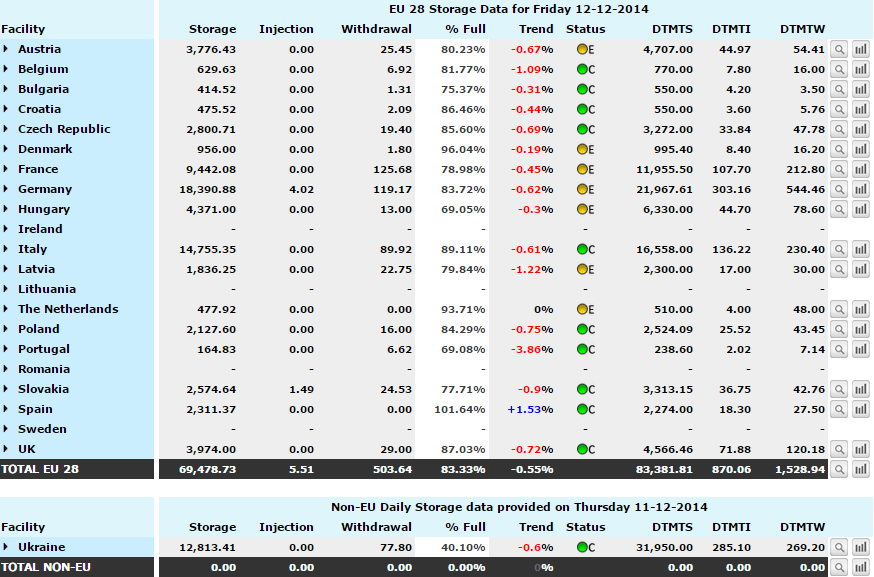
Task: Open the Denmark chart icon
Action: [861, 149]
